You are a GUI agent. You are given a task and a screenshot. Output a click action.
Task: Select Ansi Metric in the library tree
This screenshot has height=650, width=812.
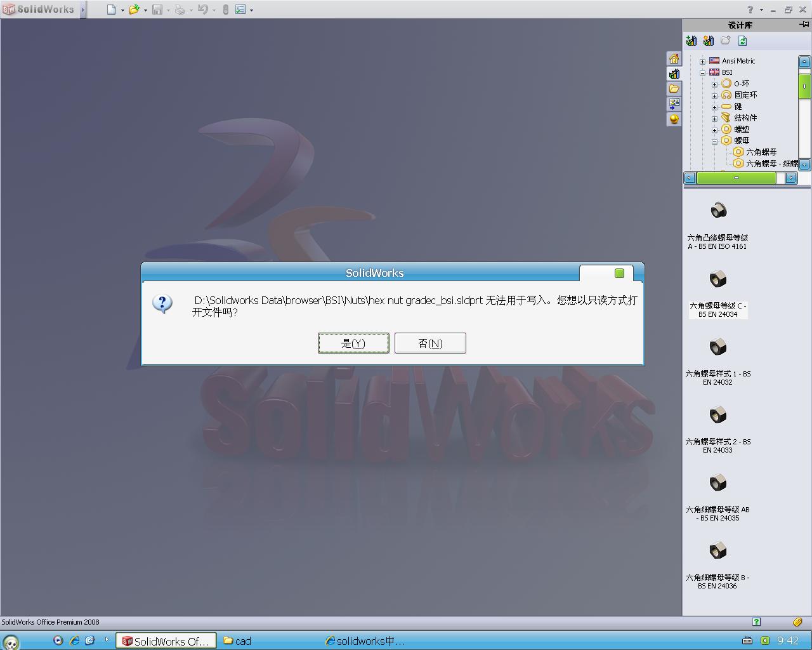coord(738,61)
